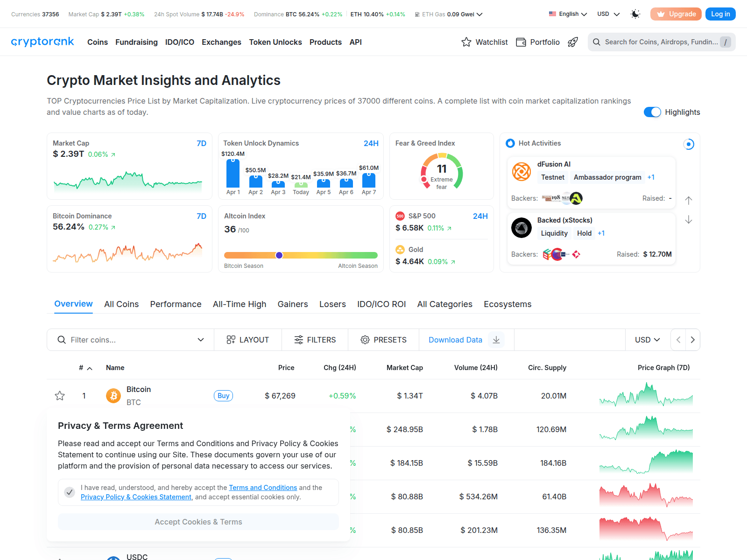747x560 pixels.
Task: Focus the Filter coins input field
Action: coord(131,340)
